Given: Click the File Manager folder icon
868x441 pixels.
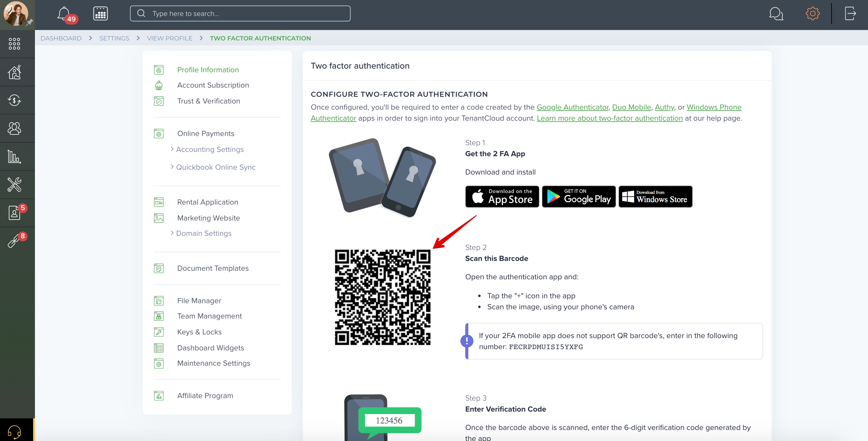Looking at the screenshot, I should click(x=159, y=301).
